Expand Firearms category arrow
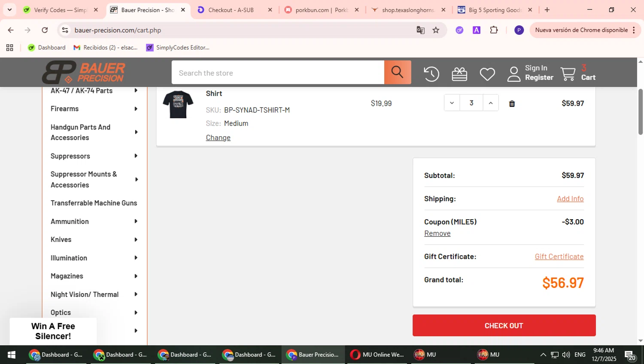The image size is (644, 364). coord(136,109)
